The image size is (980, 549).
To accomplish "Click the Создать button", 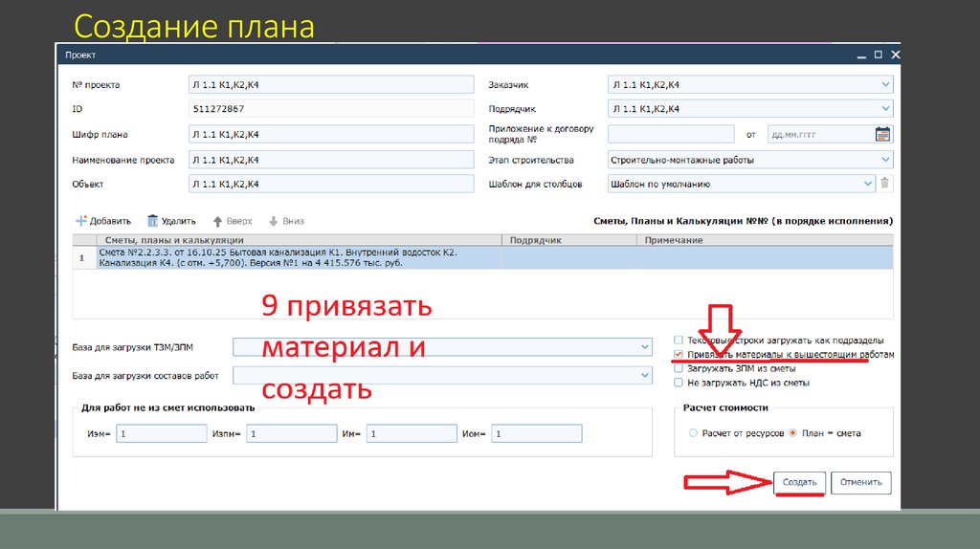I will (799, 482).
